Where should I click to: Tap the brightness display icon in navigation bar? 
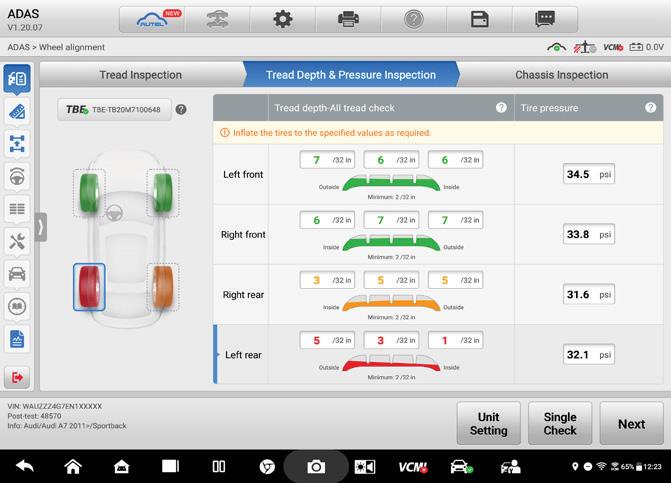pyautogui.click(x=365, y=466)
